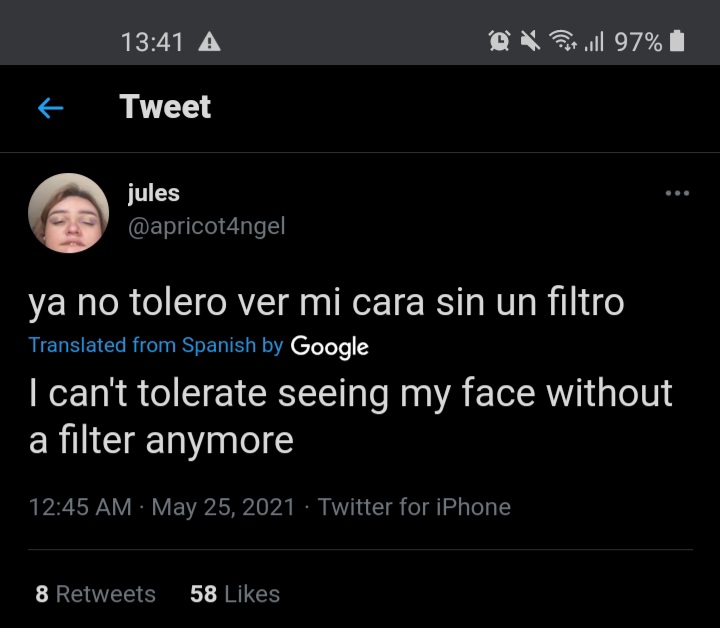Open the jules profile picture
Image resolution: width=720 pixels, height=628 pixels.
pyautogui.click(x=68, y=213)
